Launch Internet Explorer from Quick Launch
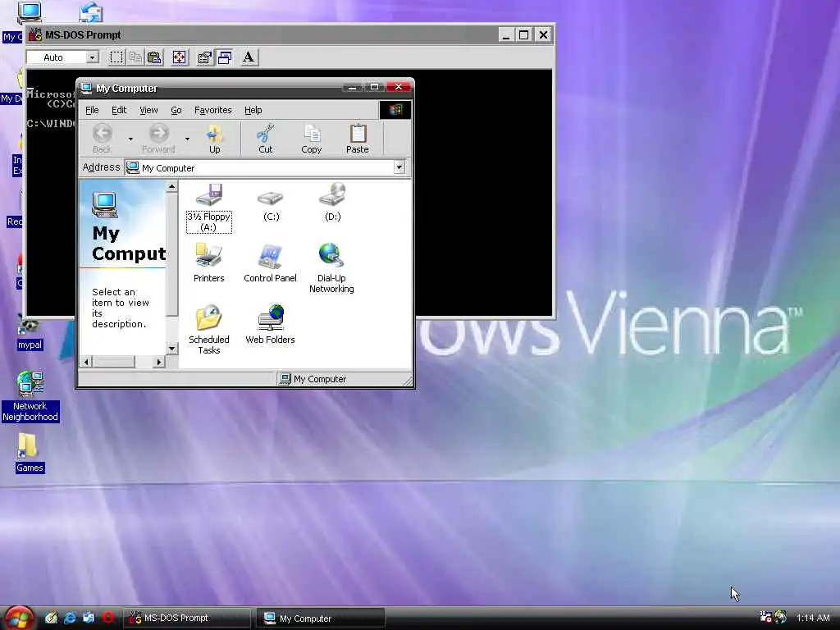The width and height of the screenshot is (840, 630). (71, 618)
